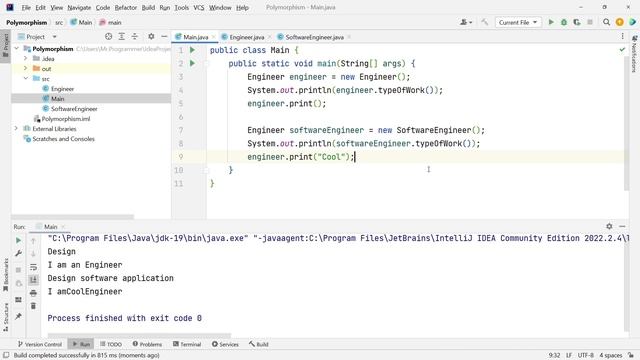Open the TODO tool window
The image size is (640, 360).
point(111,344)
